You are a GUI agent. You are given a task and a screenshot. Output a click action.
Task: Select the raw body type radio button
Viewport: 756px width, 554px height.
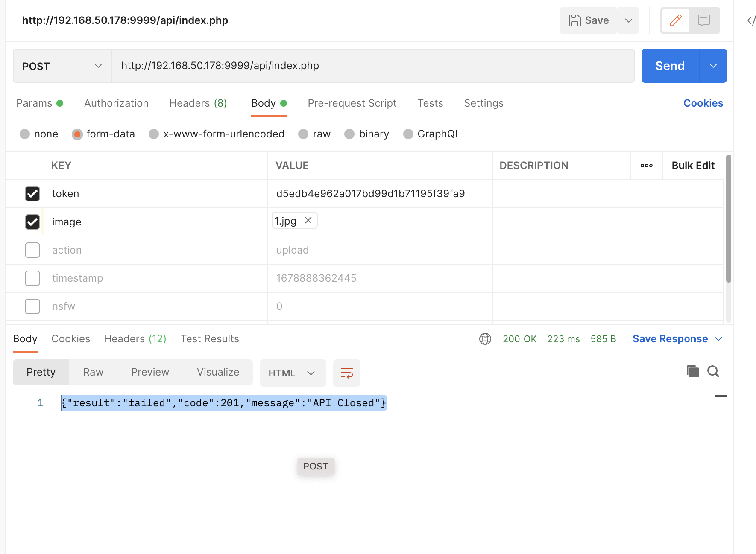tap(303, 134)
